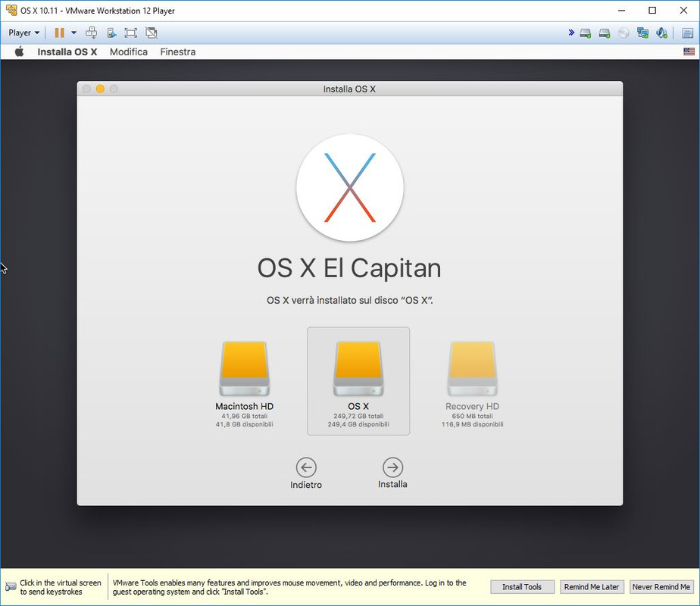700x606 pixels.
Task: Click the first hard disk device icon
Action: pos(586,33)
